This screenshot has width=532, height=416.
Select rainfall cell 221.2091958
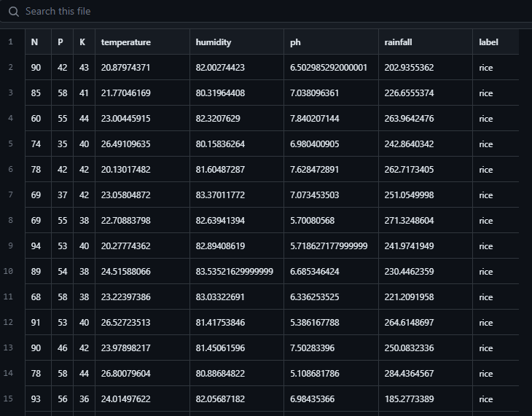[x=426, y=297]
